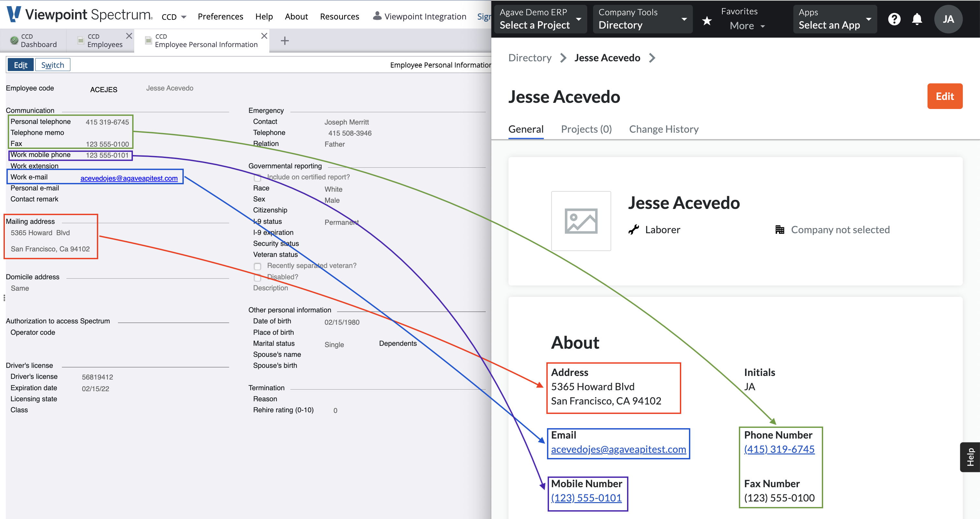Add a new tab with plus icon

[x=285, y=41]
